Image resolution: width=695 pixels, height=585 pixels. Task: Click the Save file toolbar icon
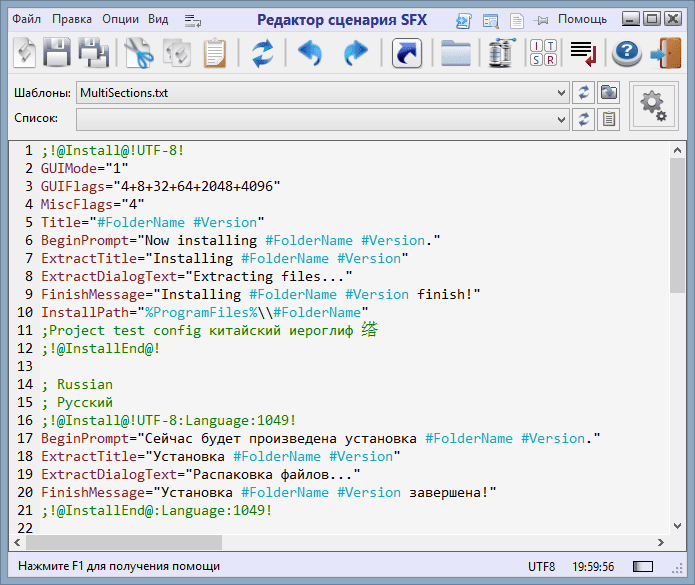click(x=57, y=53)
